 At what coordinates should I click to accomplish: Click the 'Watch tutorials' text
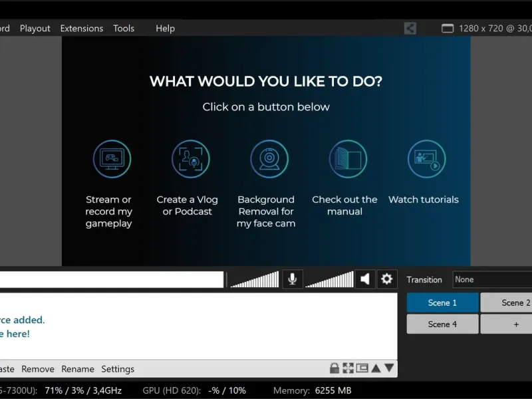(x=424, y=199)
